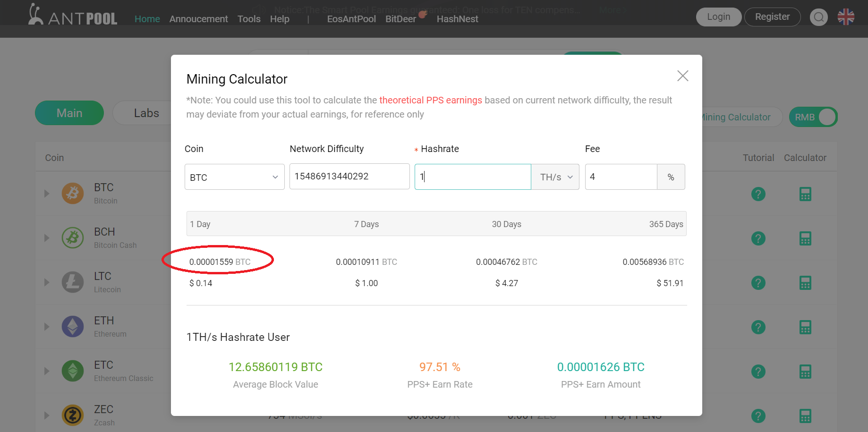Screen dimensions: 868x432
Task: Change language via UK flag icon
Action: [846, 17]
